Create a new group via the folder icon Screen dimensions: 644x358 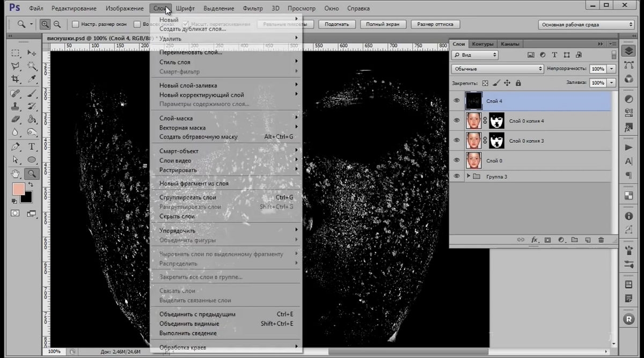coord(574,240)
